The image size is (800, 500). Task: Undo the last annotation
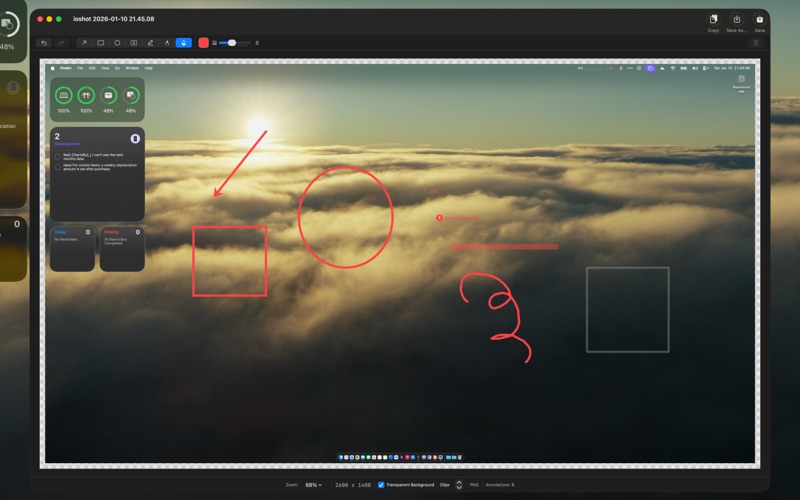tap(44, 43)
